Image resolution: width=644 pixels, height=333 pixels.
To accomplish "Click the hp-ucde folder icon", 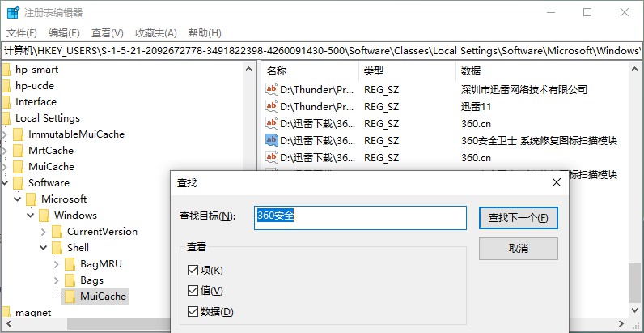I will (x=6, y=86).
